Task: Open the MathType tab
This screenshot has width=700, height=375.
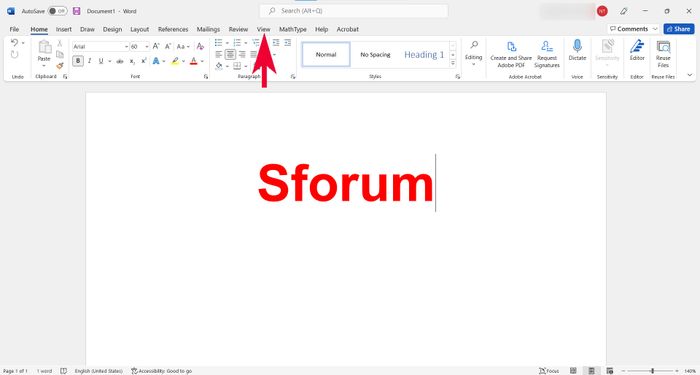Action: coord(293,29)
